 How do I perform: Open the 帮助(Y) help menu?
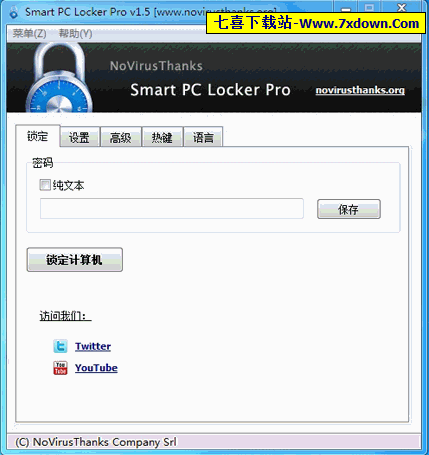click(x=75, y=33)
